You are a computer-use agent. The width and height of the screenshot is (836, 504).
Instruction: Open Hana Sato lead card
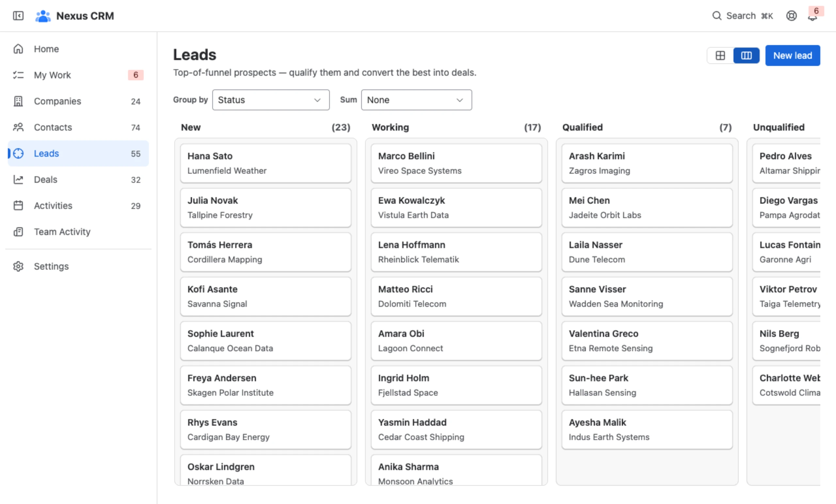tap(266, 163)
